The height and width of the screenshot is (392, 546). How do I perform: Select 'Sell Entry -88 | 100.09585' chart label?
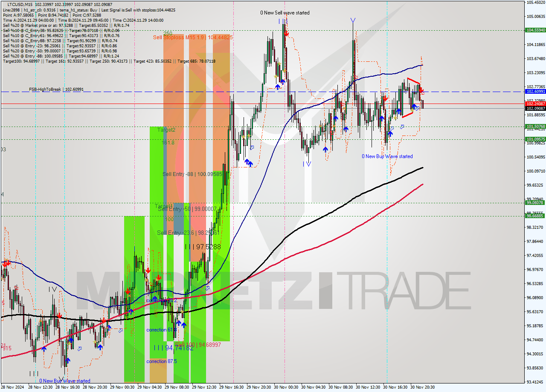point(192,174)
